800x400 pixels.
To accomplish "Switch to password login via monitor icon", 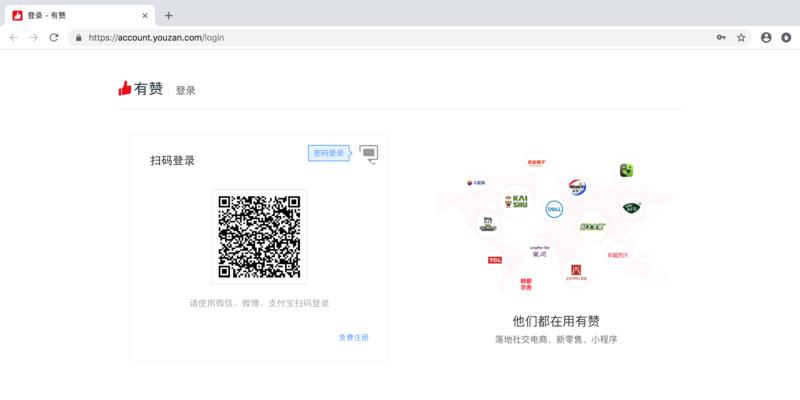I will point(369,154).
